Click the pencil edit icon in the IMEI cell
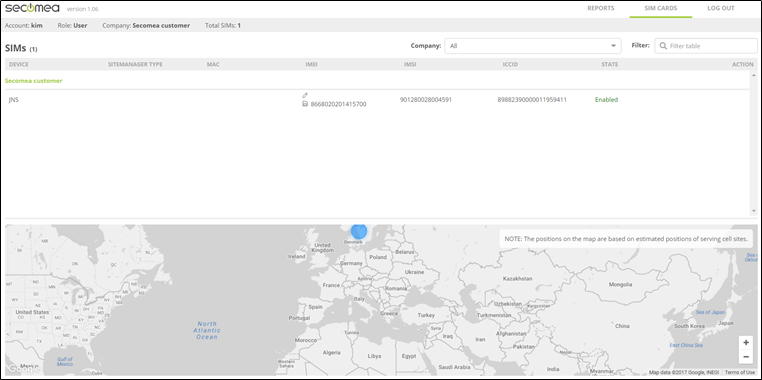Viewport: 762px width, 380px height. click(x=305, y=95)
